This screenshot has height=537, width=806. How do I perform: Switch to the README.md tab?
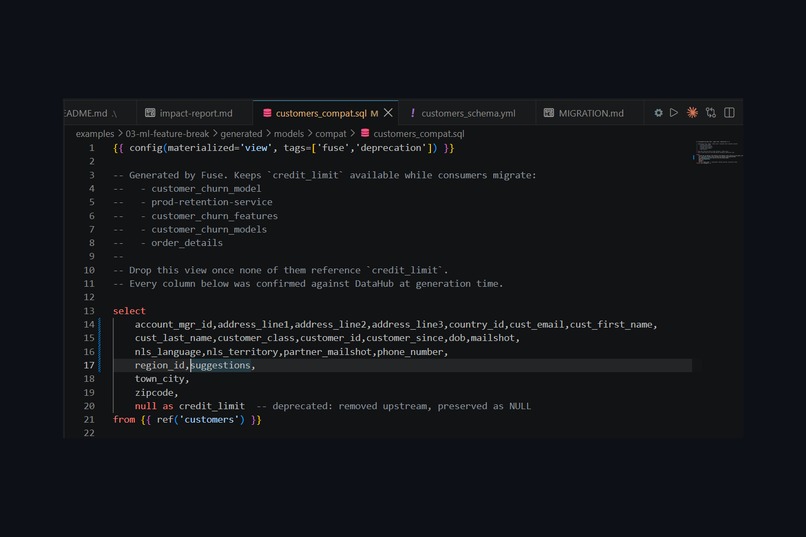click(91, 113)
